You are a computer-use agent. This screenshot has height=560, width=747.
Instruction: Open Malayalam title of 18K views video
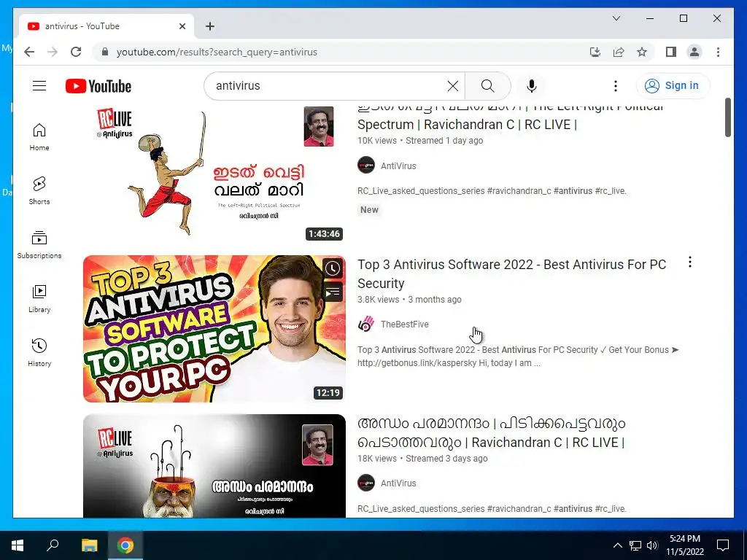(x=491, y=433)
